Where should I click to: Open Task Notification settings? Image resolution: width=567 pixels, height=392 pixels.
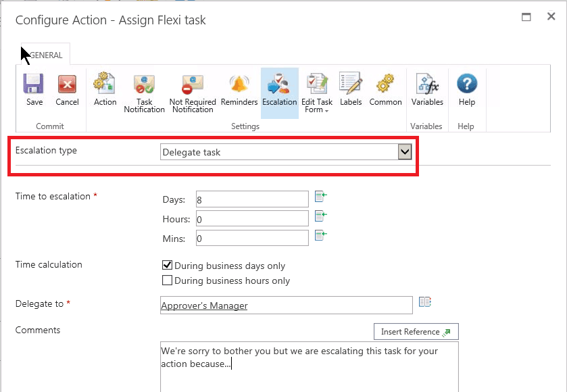point(144,93)
